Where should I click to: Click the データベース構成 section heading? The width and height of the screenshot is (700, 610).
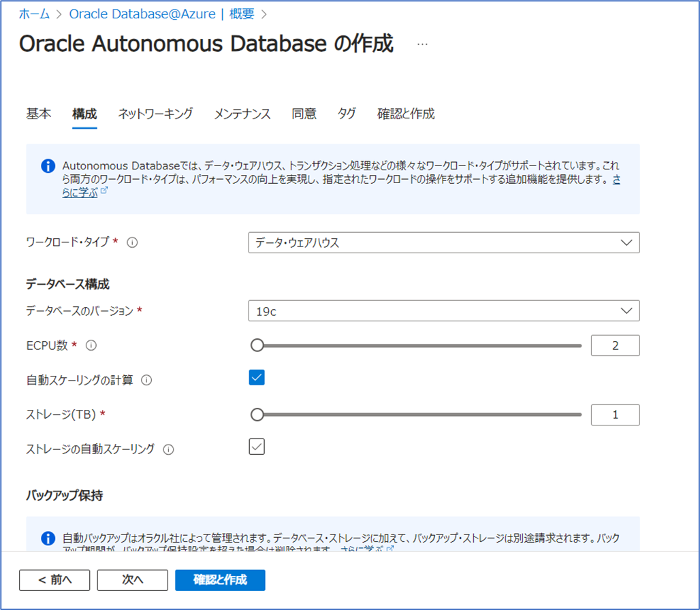pos(67,285)
